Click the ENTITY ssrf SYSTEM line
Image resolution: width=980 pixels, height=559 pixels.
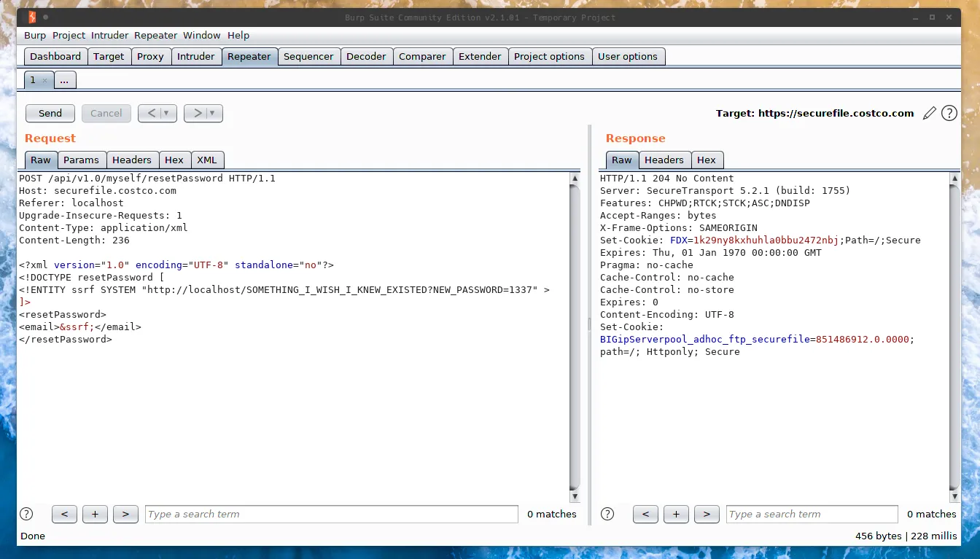(x=284, y=289)
